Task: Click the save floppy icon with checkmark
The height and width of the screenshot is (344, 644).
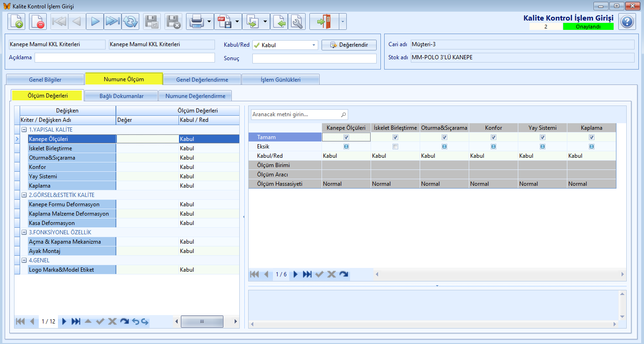Action: [x=152, y=21]
